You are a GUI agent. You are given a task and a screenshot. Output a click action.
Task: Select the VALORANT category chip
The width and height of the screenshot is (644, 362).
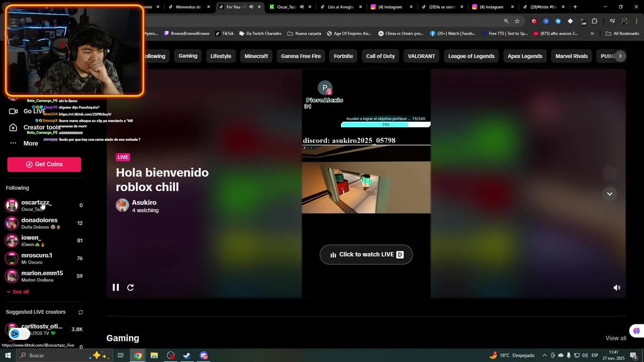422,56
